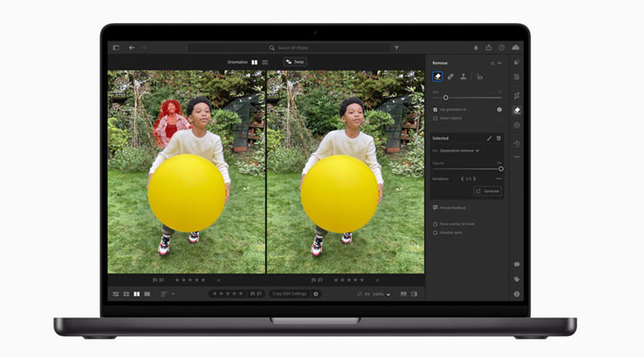Screen dimensions: 644x357
Task: Toggle the filmstrip icon at bottom right
Action: 404,294
